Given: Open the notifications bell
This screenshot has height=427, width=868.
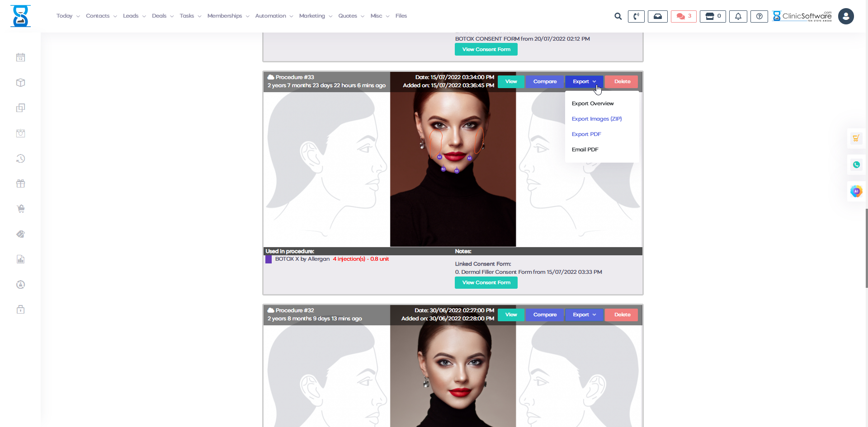Looking at the screenshot, I should coord(738,16).
